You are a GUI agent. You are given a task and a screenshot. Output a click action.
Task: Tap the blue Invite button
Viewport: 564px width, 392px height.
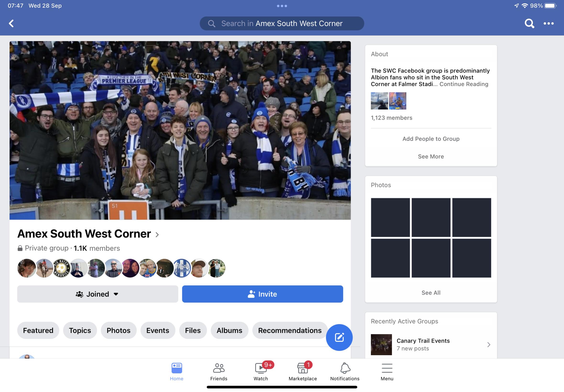click(263, 294)
